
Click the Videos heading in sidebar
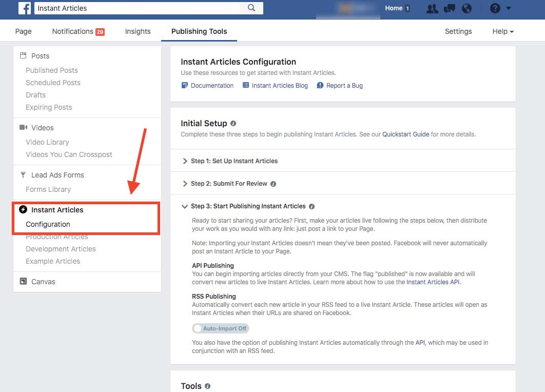pos(43,128)
